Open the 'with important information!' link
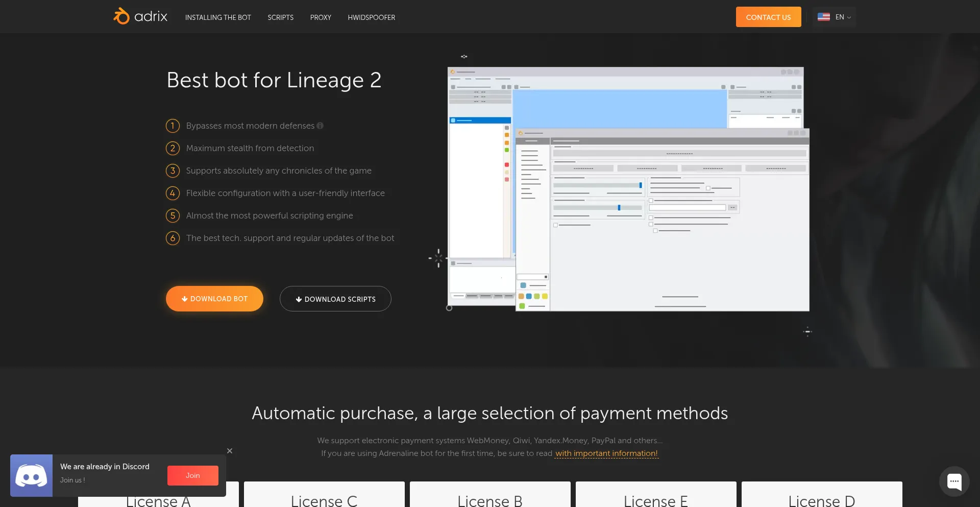Viewport: 980px width, 507px height. click(606, 453)
